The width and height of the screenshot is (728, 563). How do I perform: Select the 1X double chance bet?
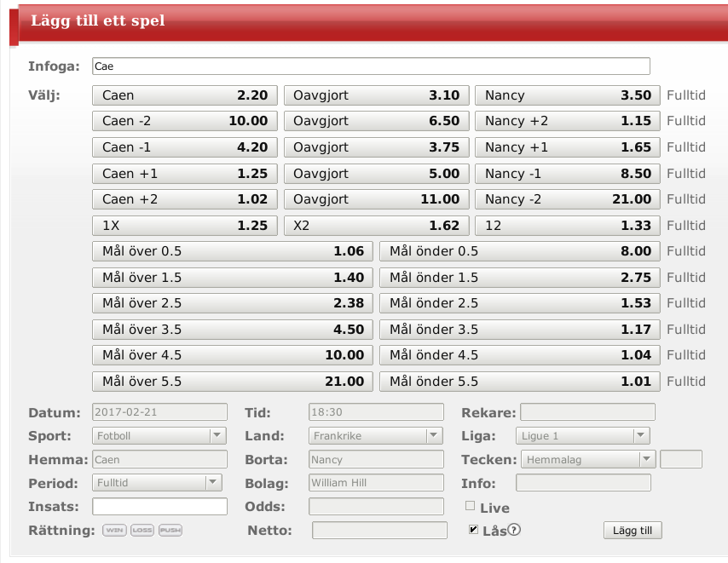[x=184, y=226]
